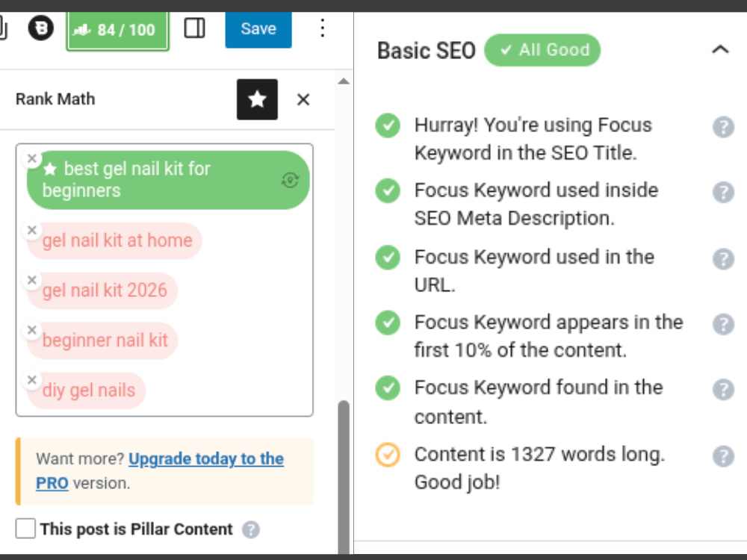Remove the 'gel nail kit at home' keyword
Image resolution: width=747 pixels, height=560 pixels.
pos(32,231)
